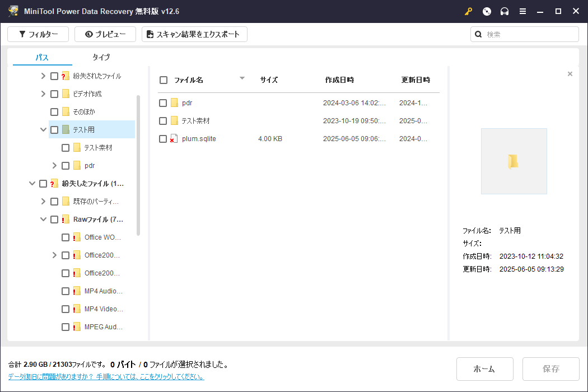The width and height of the screenshot is (588, 392).
Task: Click the search magnifier icon
Action: point(478,34)
